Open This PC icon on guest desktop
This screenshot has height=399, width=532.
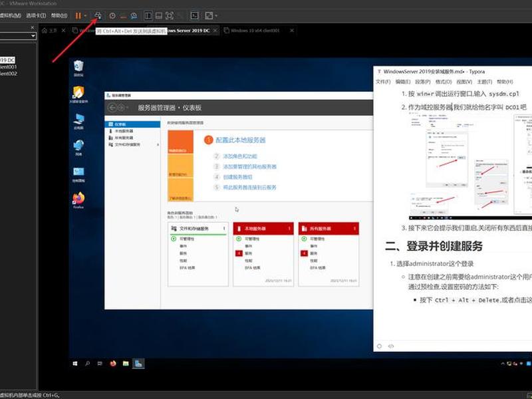tap(78, 122)
